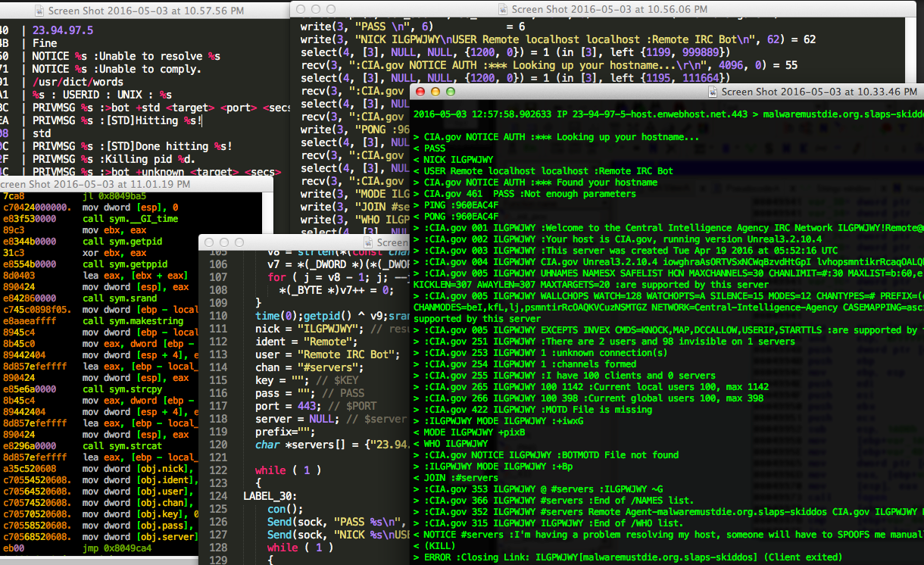Close the green terminal window with red button
The height and width of the screenshot is (565, 924).
pos(420,92)
